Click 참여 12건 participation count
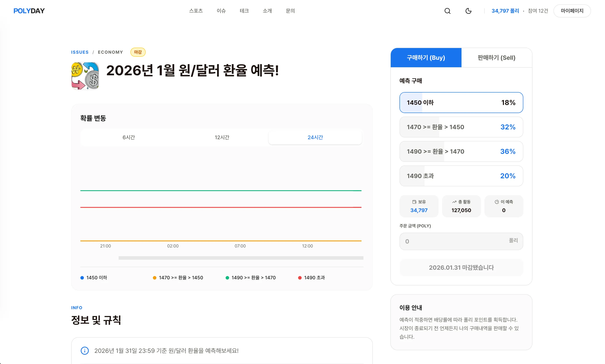The width and height of the screenshot is (605, 364). 538,11
